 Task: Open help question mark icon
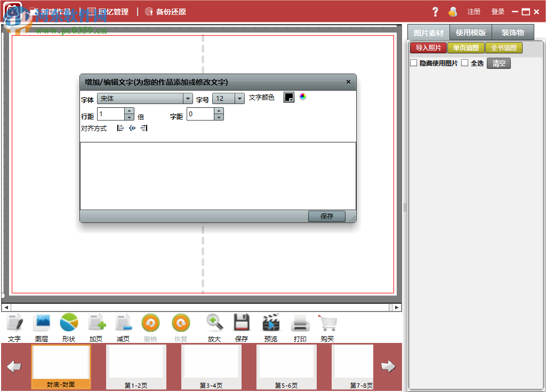435,12
